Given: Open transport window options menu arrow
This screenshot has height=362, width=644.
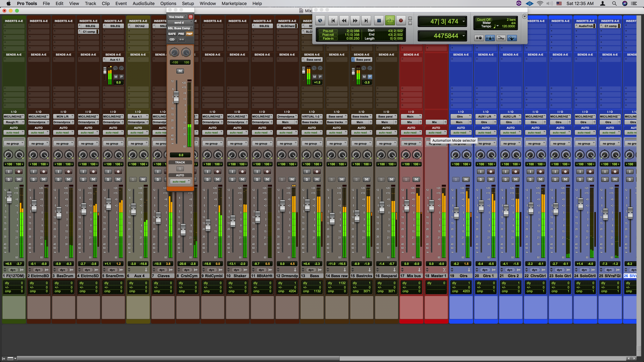Looking at the screenshot, I should pyautogui.click(x=525, y=16).
